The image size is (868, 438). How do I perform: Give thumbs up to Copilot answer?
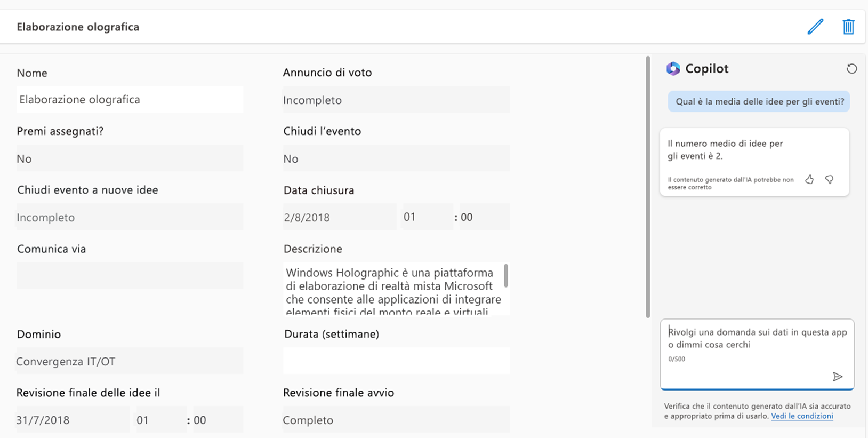point(809,180)
